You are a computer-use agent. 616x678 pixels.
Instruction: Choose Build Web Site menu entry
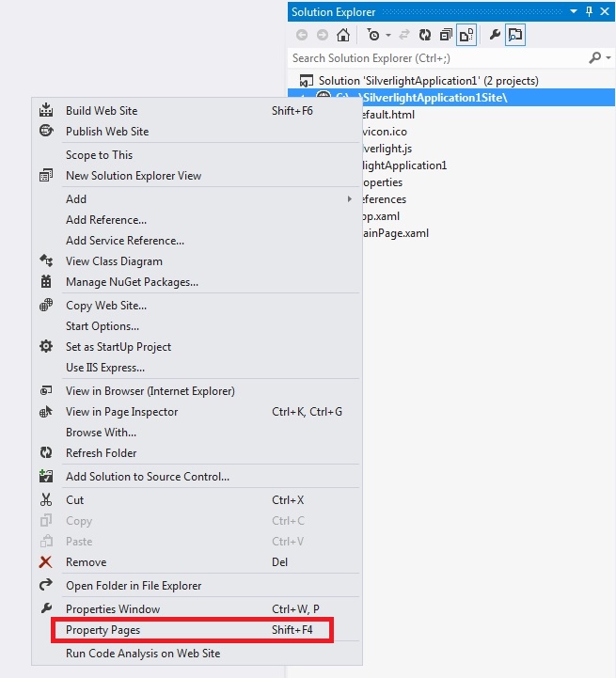102,111
